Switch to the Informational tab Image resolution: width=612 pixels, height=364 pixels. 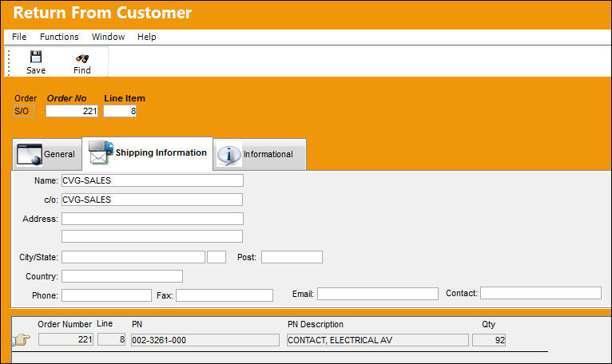point(260,155)
